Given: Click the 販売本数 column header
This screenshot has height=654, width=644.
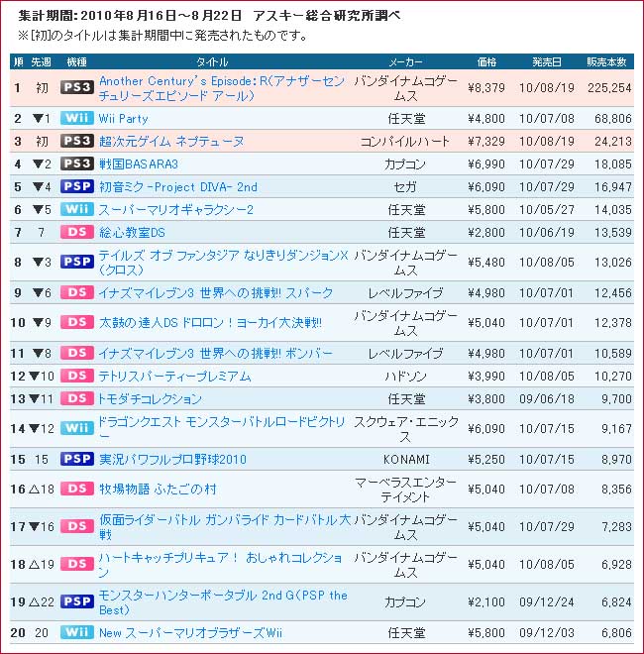Looking at the screenshot, I should (606, 62).
